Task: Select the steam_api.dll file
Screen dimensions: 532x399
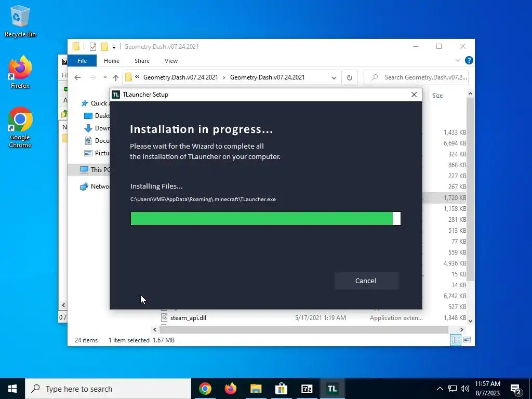Action: tap(188, 318)
